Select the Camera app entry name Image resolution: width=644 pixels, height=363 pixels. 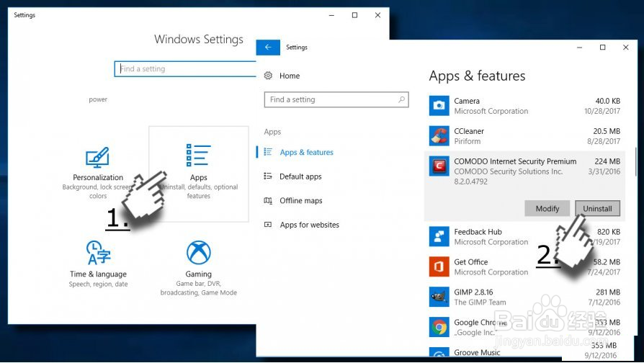tap(467, 101)
